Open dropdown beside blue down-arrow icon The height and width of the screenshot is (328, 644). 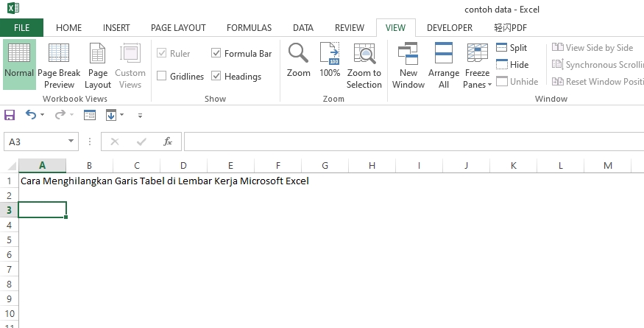coord(121,115)
